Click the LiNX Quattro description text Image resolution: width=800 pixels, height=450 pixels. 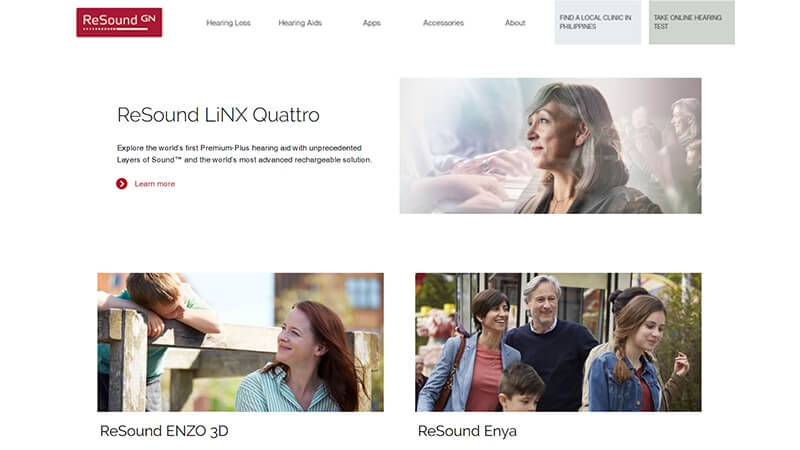tap(244, 154)
